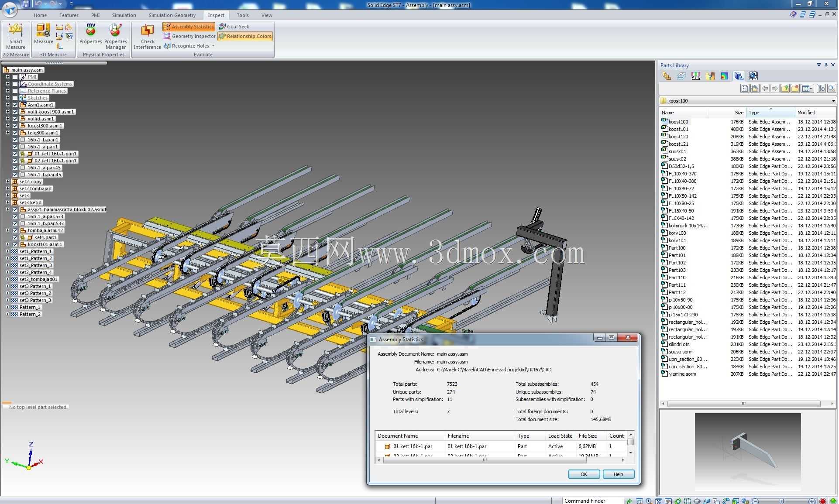The image size is (839, 504).
Task: Show Coordinate Systems via checkbox
Action: pyautogui.click(x=15, y=84)
